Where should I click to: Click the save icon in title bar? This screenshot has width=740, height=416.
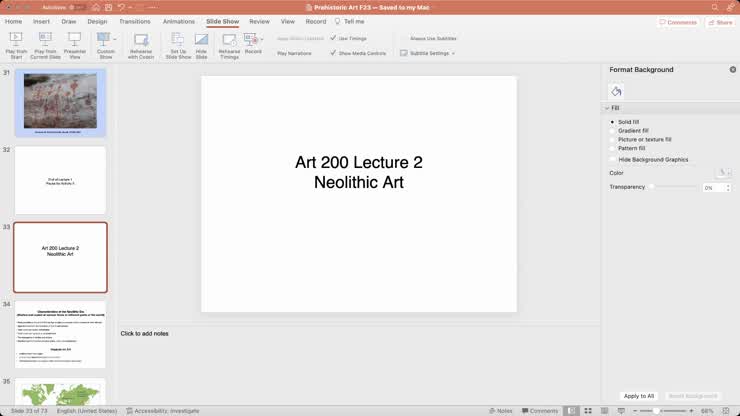(109, 8)
